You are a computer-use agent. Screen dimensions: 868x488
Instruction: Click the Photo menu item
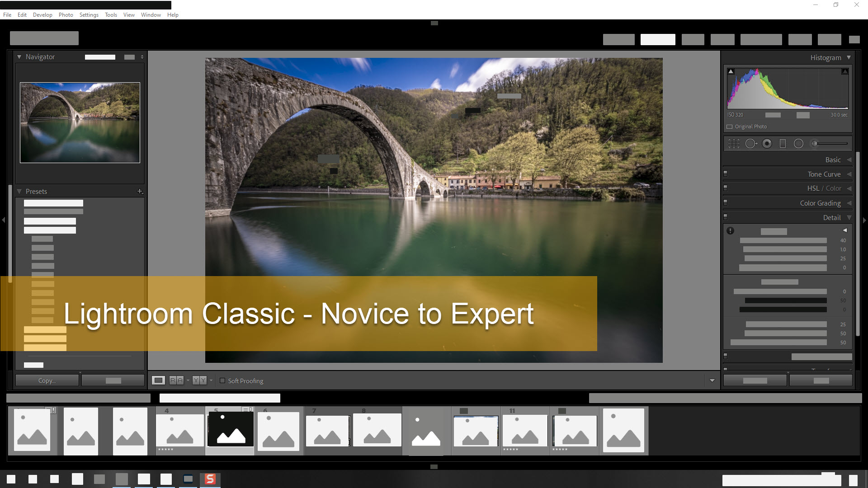coord(65,15)
